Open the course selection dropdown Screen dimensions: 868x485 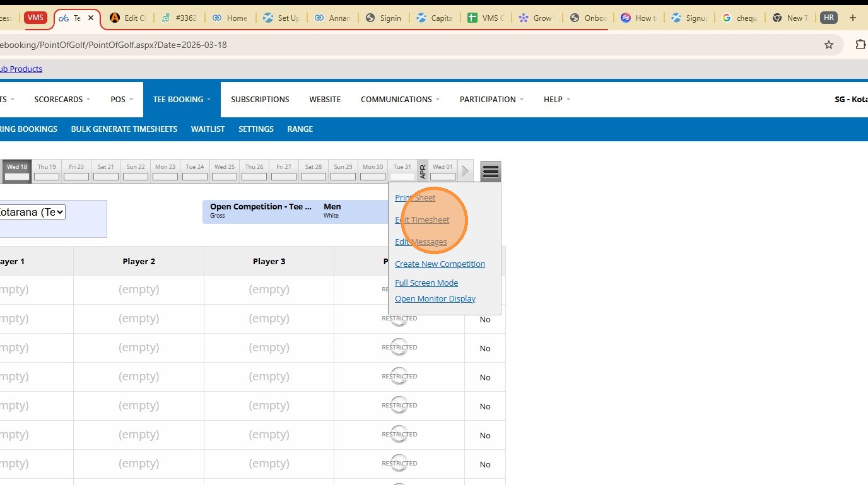(x=32, y=212)
